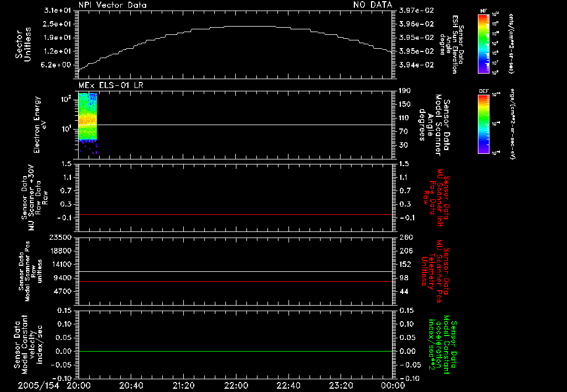Click the 'DEF' colorbar label

tap(483, 91)
